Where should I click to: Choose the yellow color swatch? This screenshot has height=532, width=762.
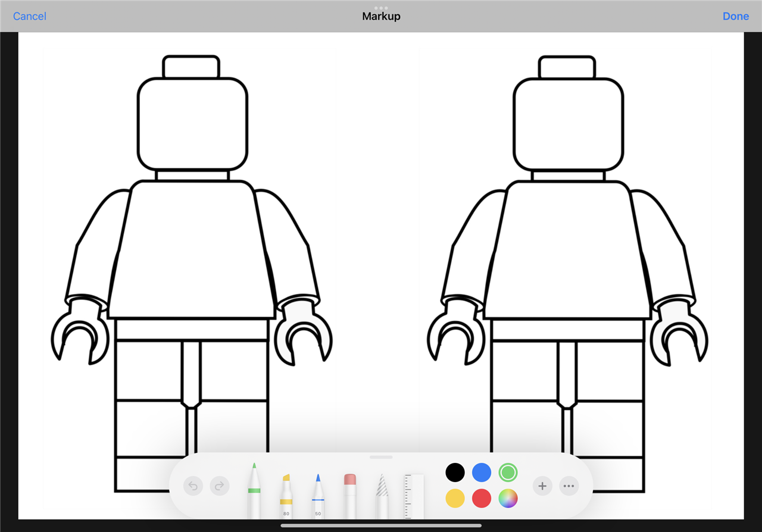[x=455, y=499]
